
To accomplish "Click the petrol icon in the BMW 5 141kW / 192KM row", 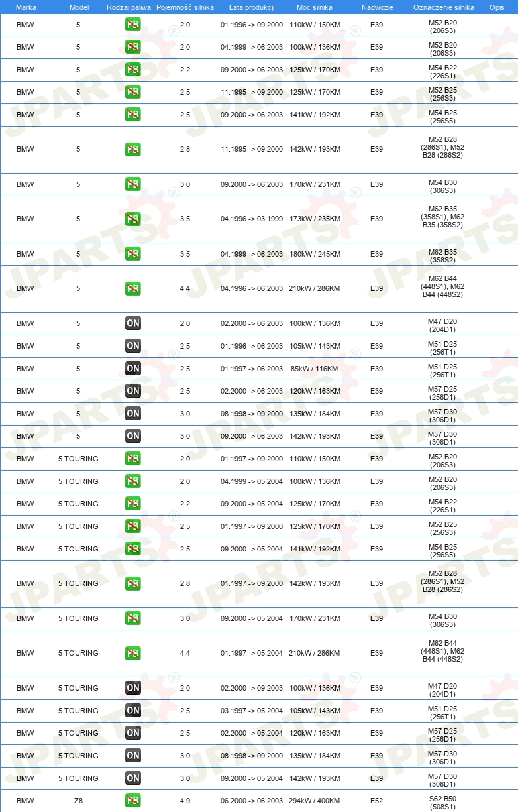I will click(133, 115).
